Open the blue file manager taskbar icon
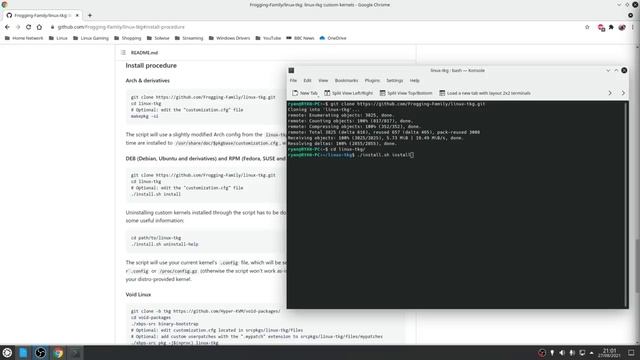640x360 pixels. click(x=23, y=353)
